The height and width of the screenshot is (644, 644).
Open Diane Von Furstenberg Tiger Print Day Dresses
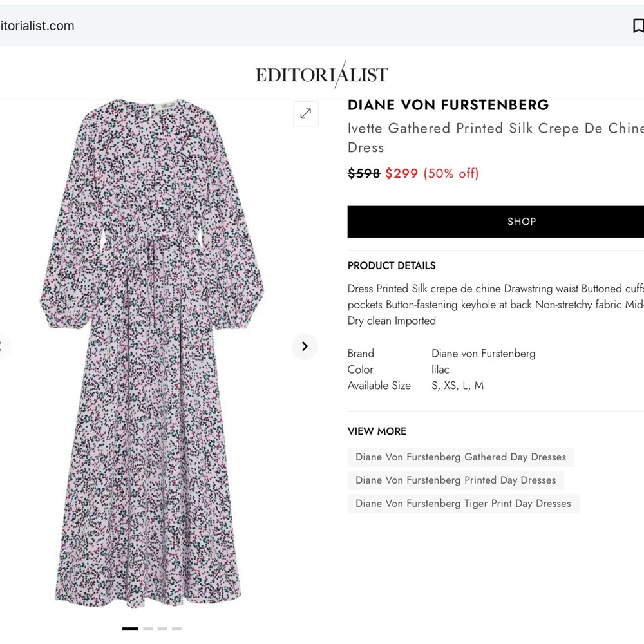463,503
